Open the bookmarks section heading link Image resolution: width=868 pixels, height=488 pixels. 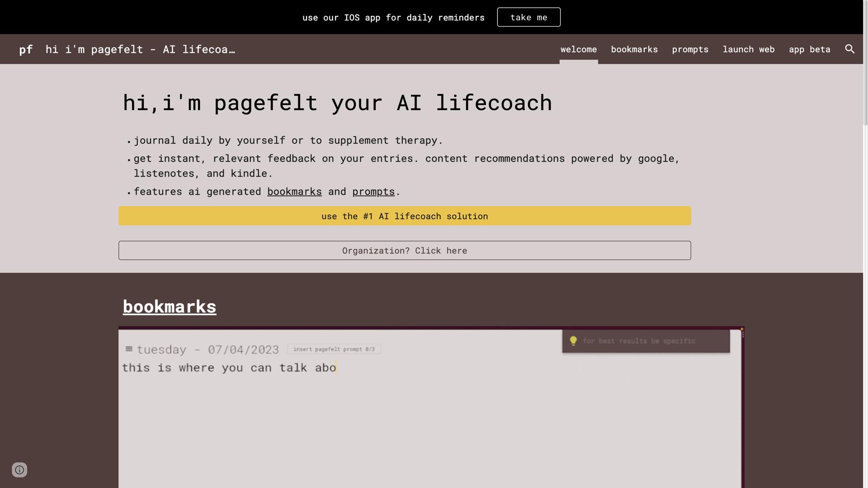(x=169, y=307)
